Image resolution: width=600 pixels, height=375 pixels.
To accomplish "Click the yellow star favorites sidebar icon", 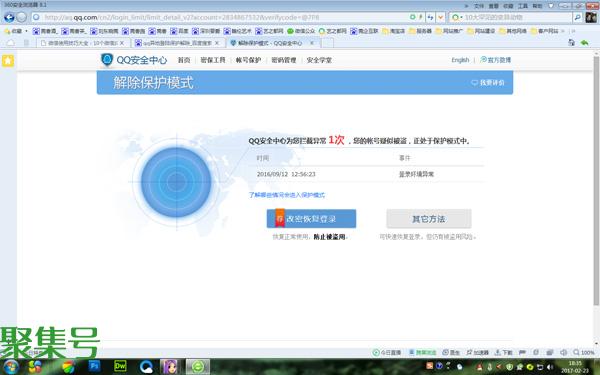I will click(x=8, y=60).
